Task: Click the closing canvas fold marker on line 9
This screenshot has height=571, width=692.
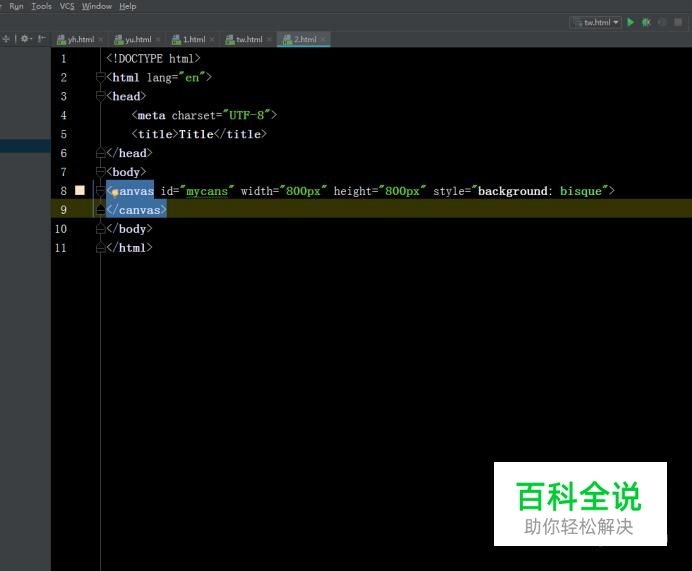Action: click(x=100, y=210)
